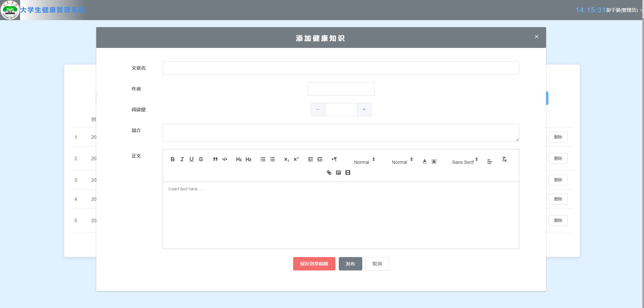The width and height of the screenshot is (644, 308).
Task: Increase 阅读量 with the plus button
Action: point(364,110)
